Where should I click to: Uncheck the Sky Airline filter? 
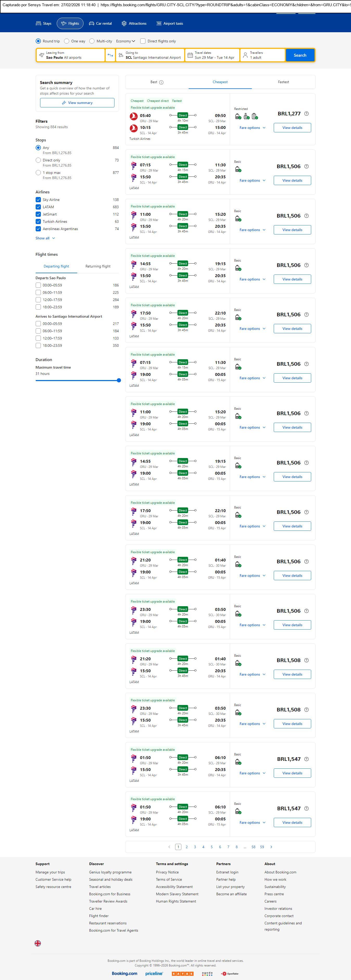coord(38,200)
